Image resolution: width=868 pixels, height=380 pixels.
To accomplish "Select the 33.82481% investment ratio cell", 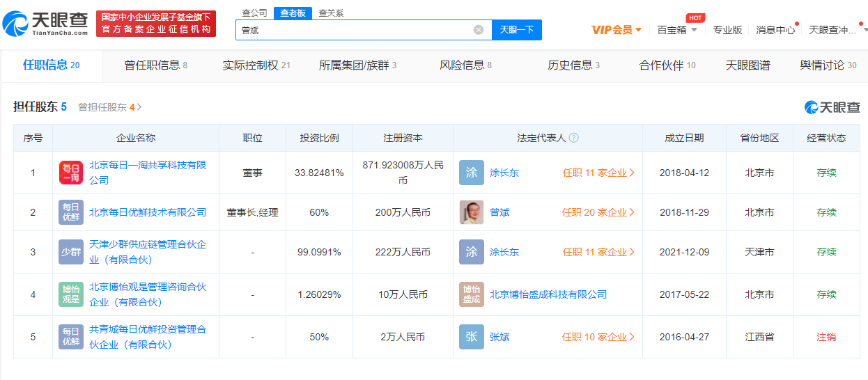I will click(319, 173).
